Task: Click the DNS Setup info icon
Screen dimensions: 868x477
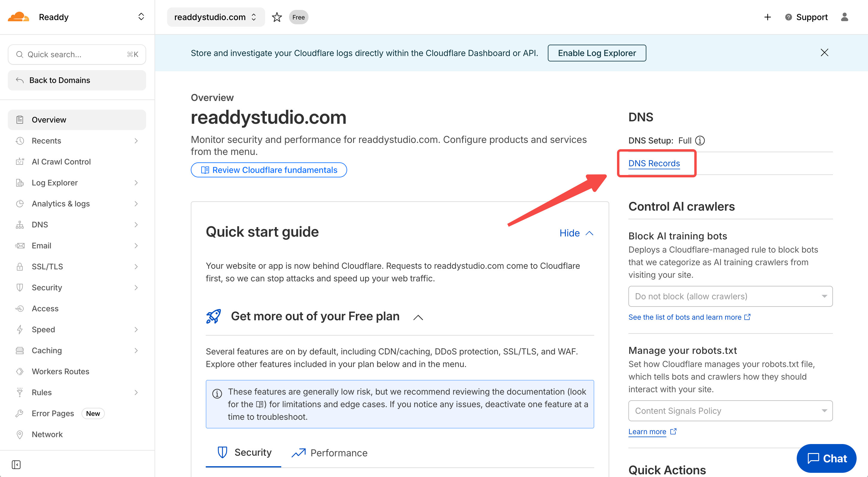Action: click(700, 141)
